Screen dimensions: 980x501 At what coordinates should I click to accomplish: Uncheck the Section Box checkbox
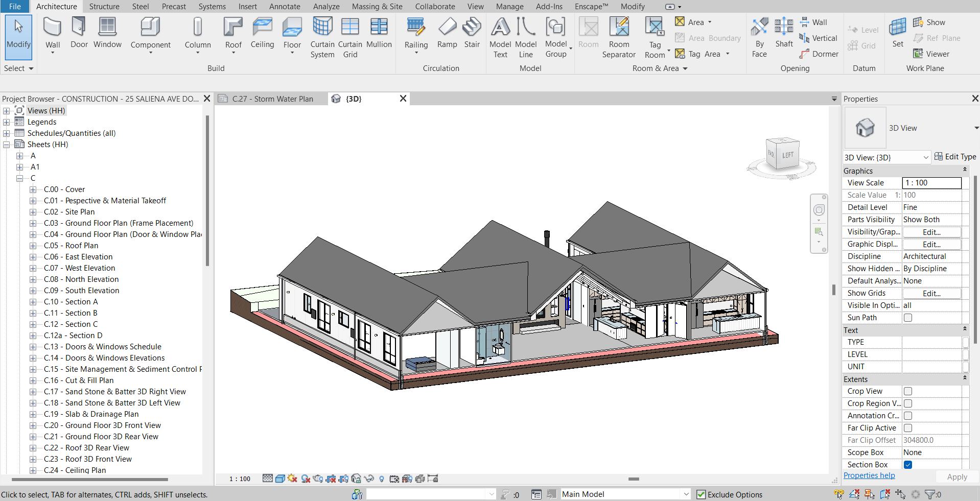click(x=908, y=465)
